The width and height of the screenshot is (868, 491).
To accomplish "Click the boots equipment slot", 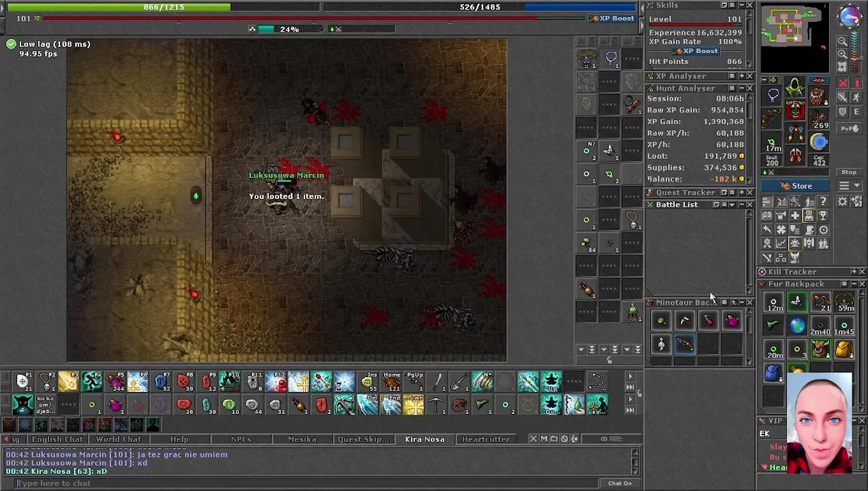I will pos(795,156).
